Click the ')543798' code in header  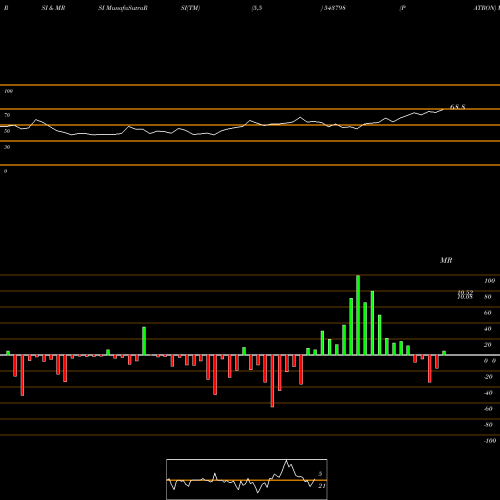click(333, 8)
